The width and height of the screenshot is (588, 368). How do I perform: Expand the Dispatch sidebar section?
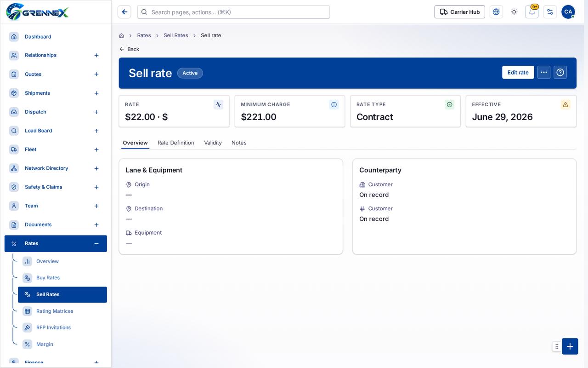96,112
